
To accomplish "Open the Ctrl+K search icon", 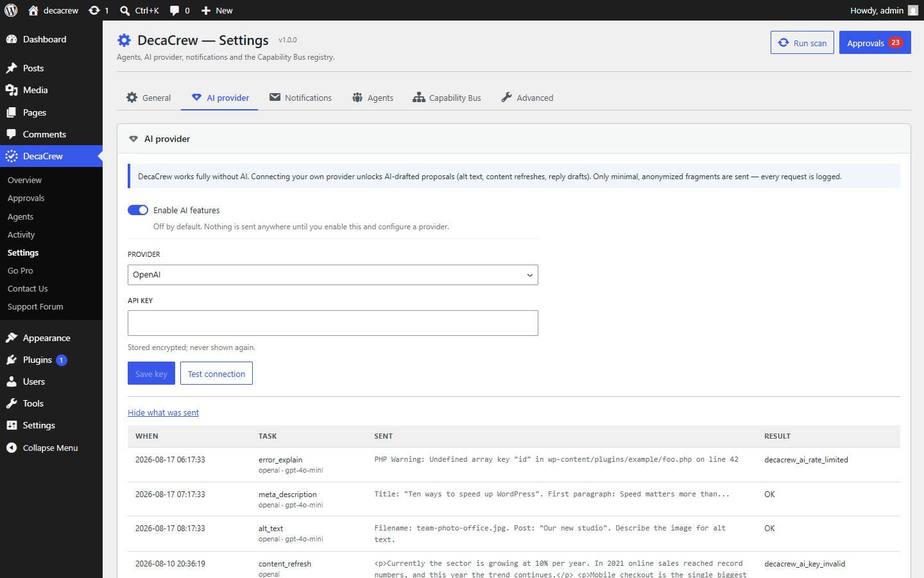I will tap(125, 10).
